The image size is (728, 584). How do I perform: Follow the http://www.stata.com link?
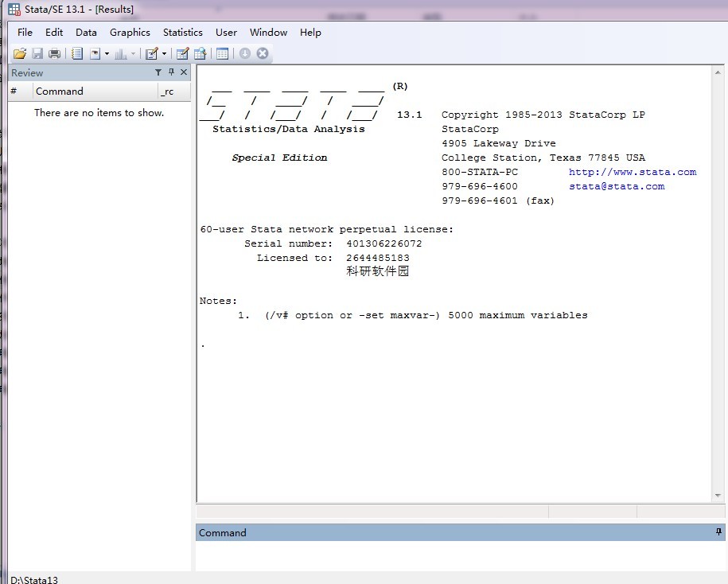click(632, 172)
